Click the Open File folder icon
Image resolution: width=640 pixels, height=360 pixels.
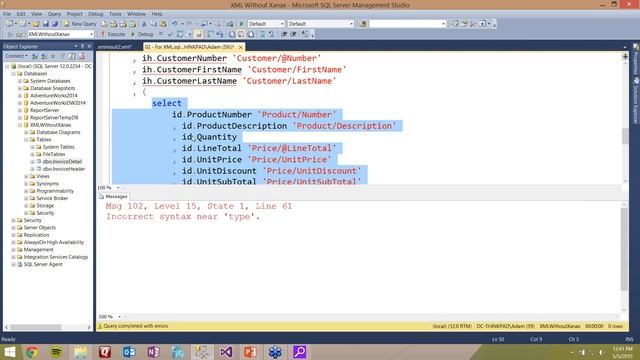pyautogui.click(x=36, y=24)
